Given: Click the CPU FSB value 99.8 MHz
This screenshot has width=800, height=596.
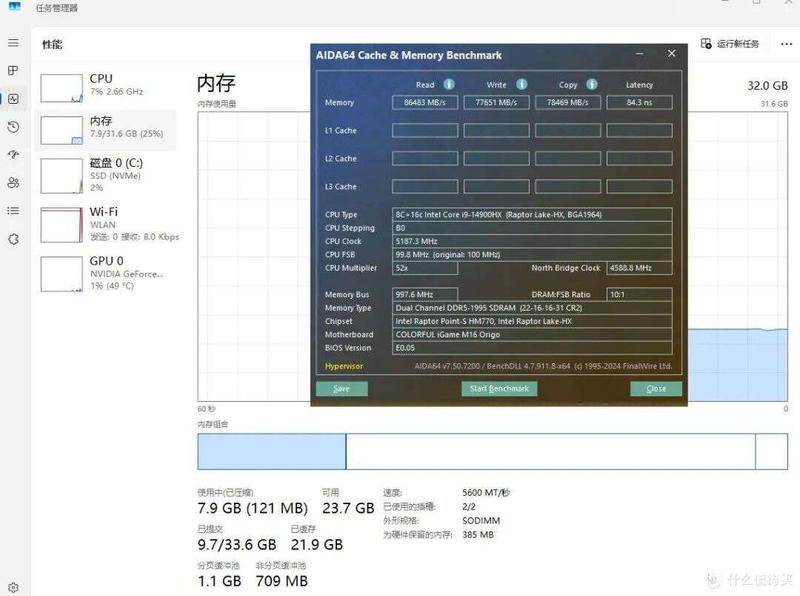Looking at the screenshot, I should (532, 255).
